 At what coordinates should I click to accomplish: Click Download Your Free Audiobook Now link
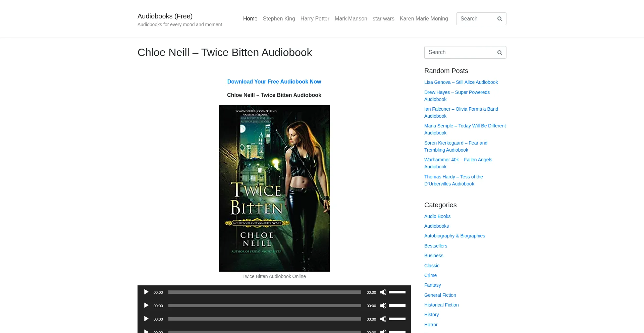tap(274, 82)
